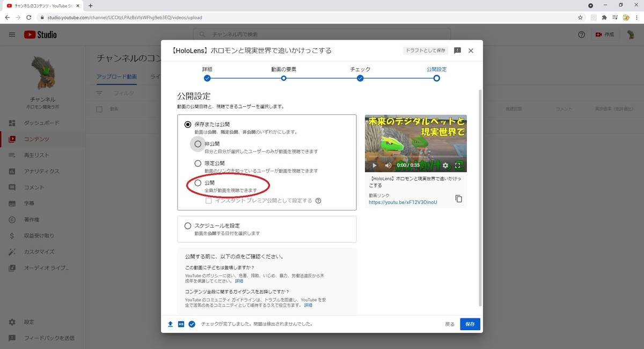Viewport: 644px width, 349px height.
Task: Open Settings in the sidebar
Action: click(40, 322)
